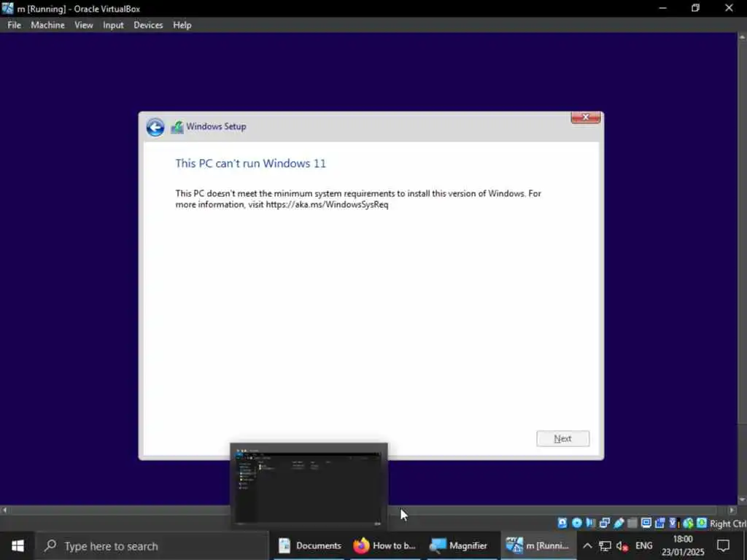Image resolution: width=747 pixels, height=560 pixels.
Task: Click the USB devices status icon
Action: (619, 523)
